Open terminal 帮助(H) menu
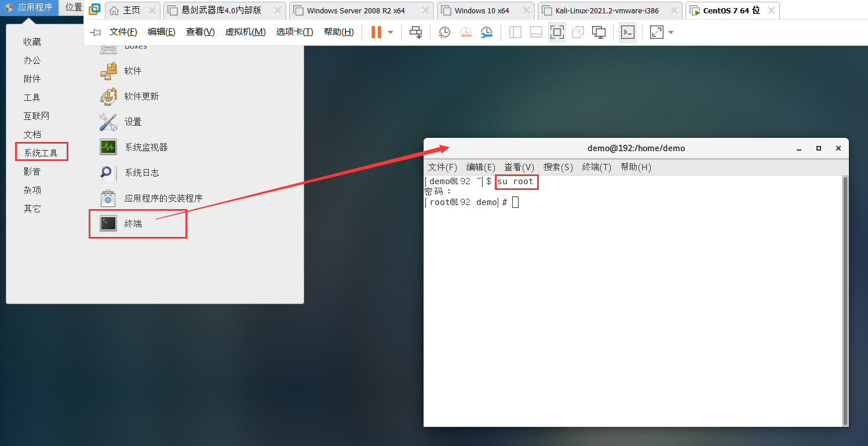 click(636, 167)
